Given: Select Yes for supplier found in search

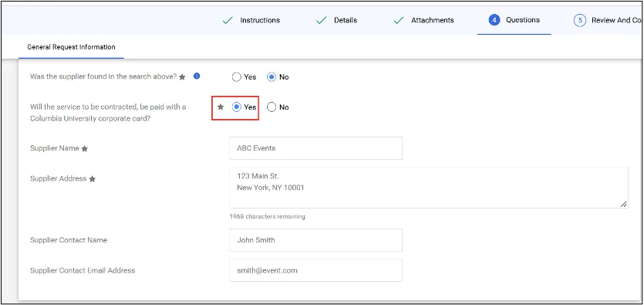Looking at the screenshot, I should coord(236,77).
